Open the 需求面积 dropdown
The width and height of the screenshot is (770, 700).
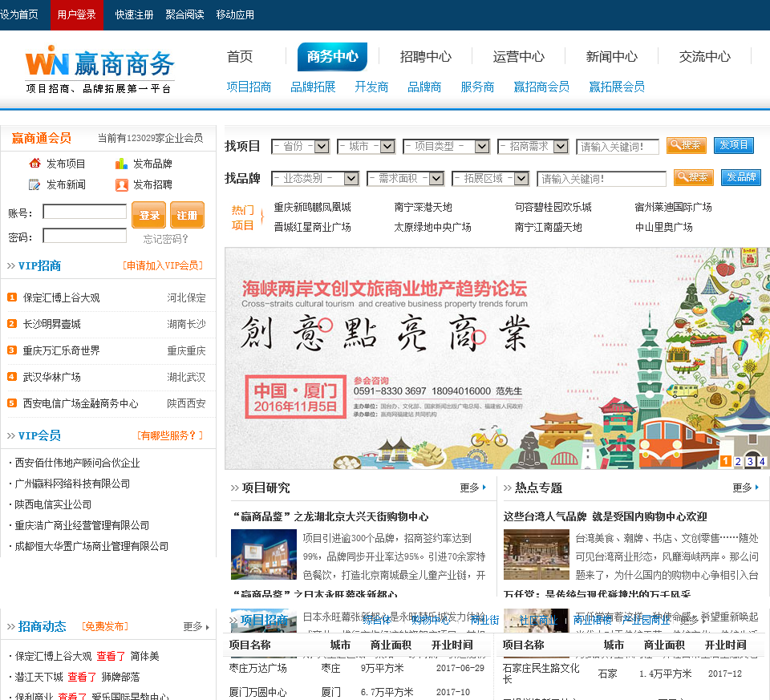coord(406,178)
